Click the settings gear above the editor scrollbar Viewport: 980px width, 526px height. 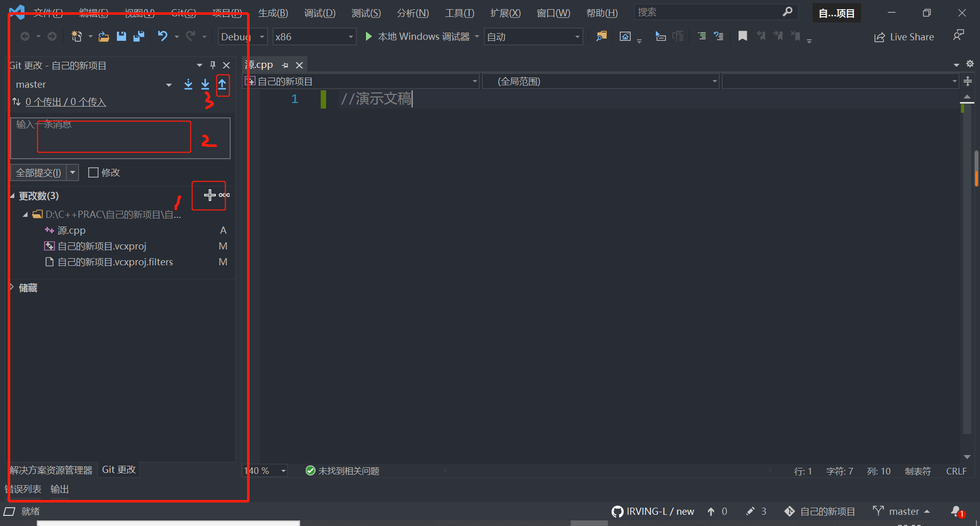pyautogui.click(x=969, y=64)
